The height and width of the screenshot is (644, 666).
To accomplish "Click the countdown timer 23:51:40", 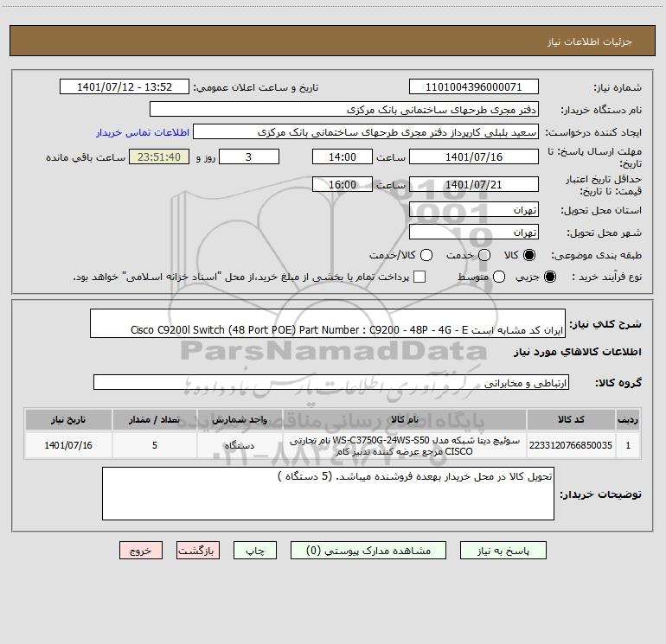I will 159,156.
